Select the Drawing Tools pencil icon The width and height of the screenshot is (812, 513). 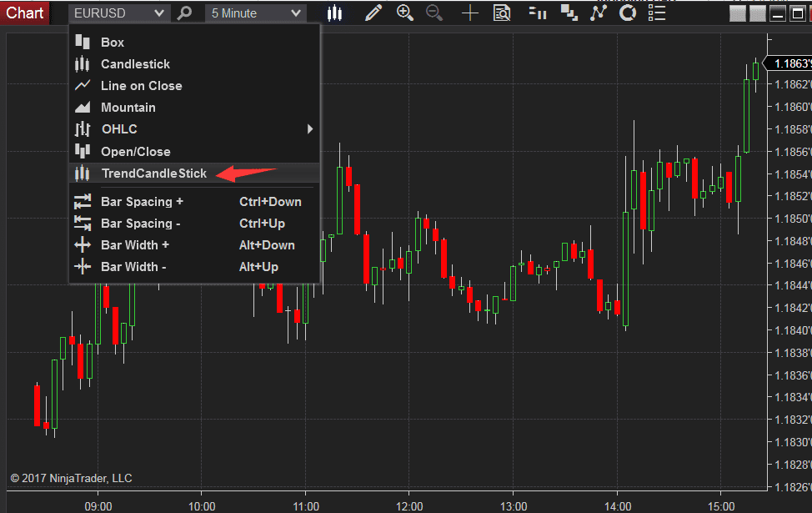point(373,13)
